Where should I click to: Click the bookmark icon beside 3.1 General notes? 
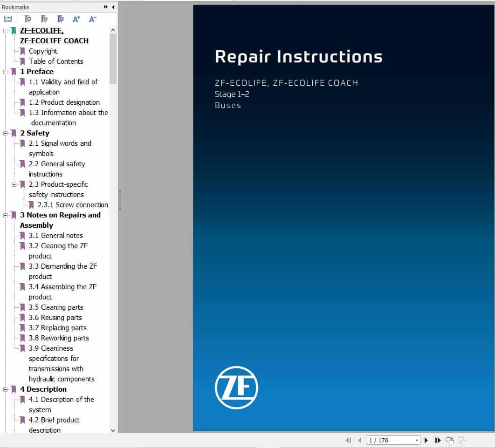pos(22,236)
